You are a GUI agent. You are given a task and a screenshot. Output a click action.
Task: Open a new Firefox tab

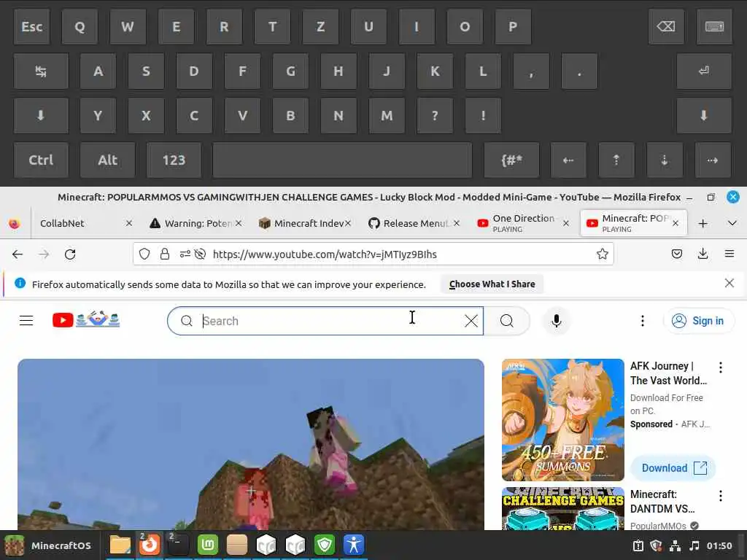pyautogui.click(x=703, y=223)
